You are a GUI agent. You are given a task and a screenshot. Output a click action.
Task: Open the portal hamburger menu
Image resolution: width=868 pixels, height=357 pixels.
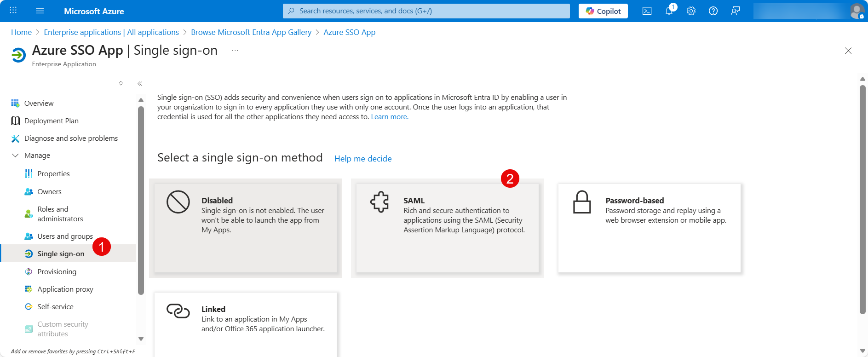[x=40, y=11]
